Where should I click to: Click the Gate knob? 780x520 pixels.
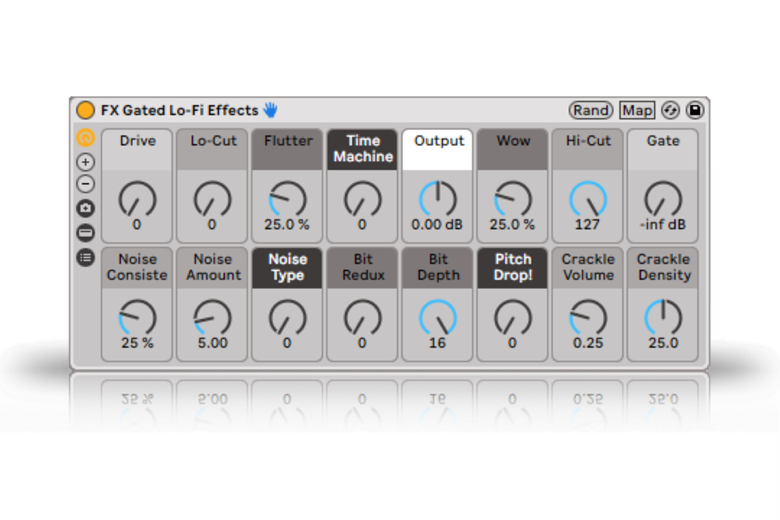(663, 199)
